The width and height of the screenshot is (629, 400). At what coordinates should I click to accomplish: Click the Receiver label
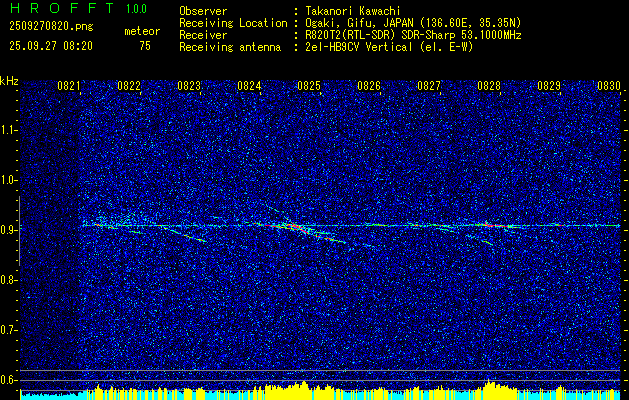pyautogui.click(x=203, y=35)
